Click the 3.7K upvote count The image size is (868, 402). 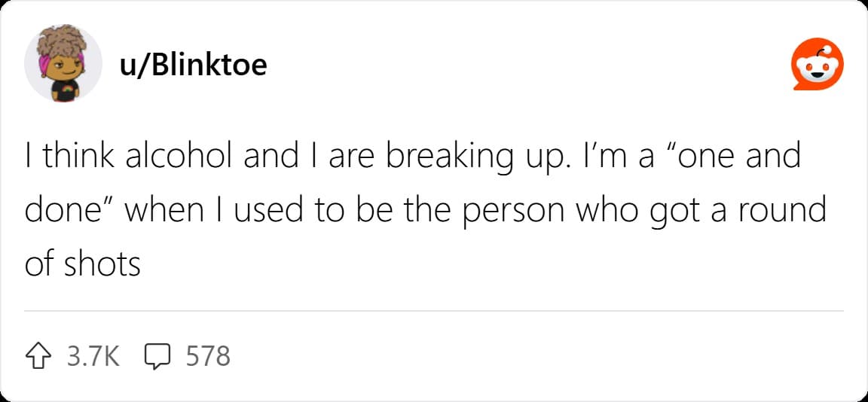pyautogui.click(x=93, y=356)
